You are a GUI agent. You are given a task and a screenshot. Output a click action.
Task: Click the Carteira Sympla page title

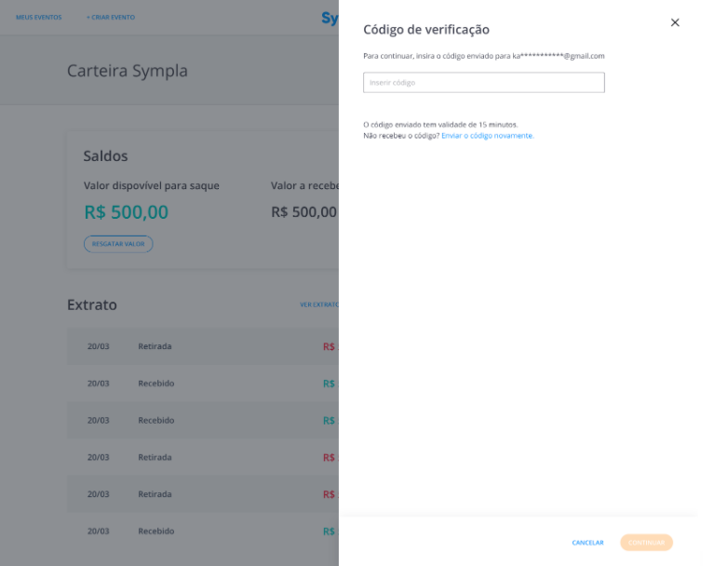[x=128, y=71]
